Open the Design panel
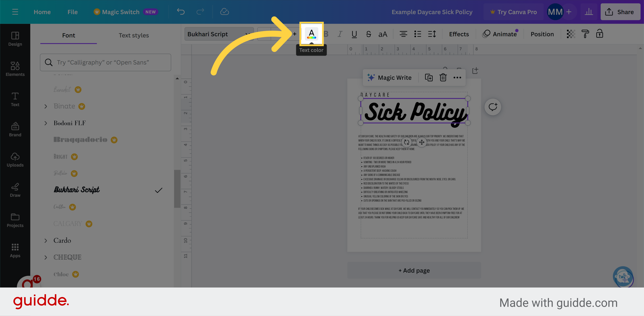The image size is (644, 316). pyautogui.click(x=15, y=39)
